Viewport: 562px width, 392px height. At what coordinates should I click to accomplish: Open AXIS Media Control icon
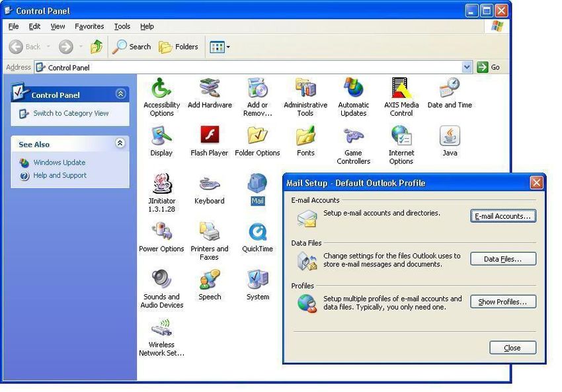pos(401,97)
